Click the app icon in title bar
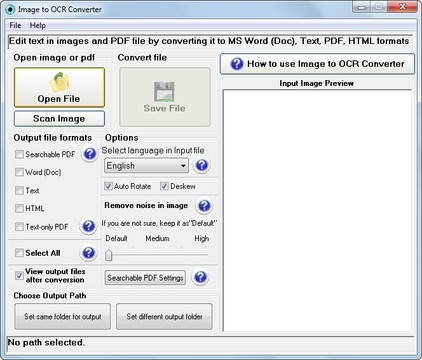Screen dimensions: 422x360 coord(10,9)
